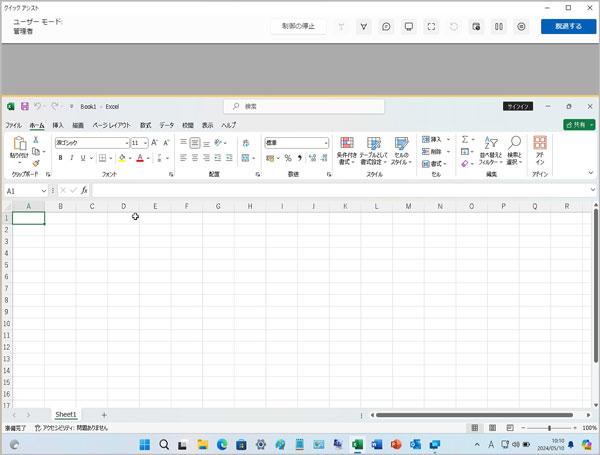The height and width of the screenshot is (455, 600).
Task: Toggle Bold formatting
Action: click(x=59, y=158)
